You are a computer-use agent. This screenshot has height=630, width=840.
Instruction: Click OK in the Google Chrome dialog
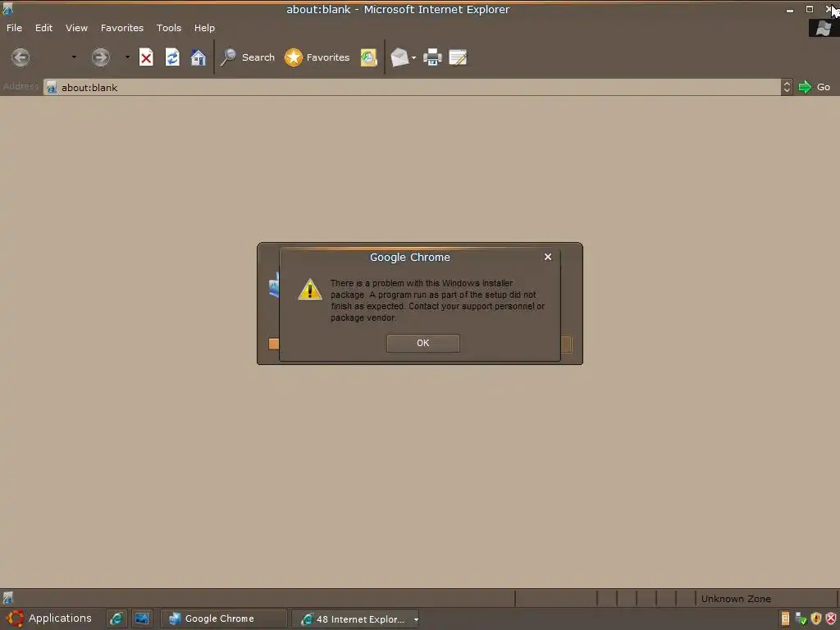[x=423, y=343]
